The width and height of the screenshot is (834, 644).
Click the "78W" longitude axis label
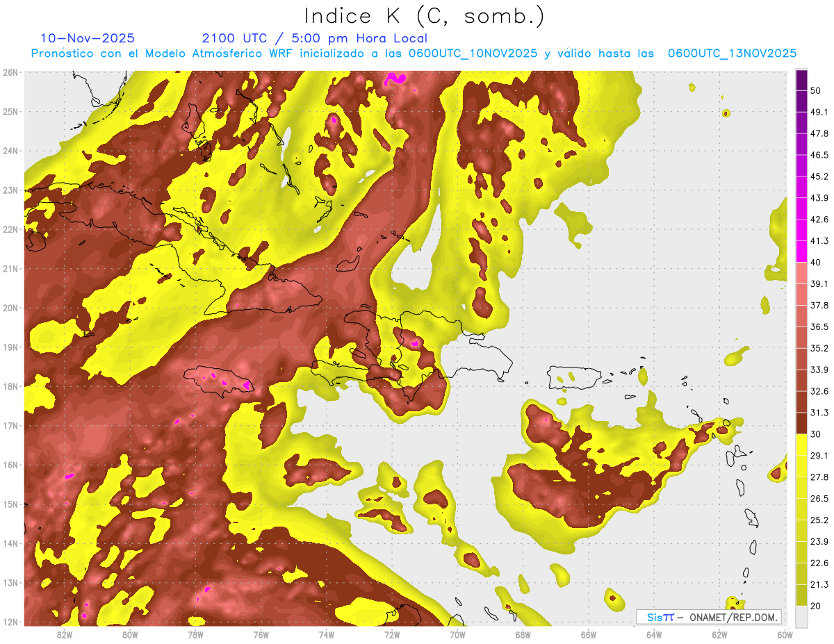(195, 634)
